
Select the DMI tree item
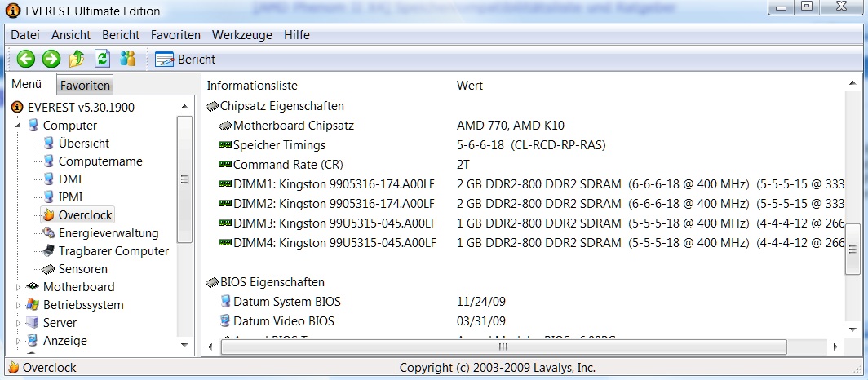(70, 179)
